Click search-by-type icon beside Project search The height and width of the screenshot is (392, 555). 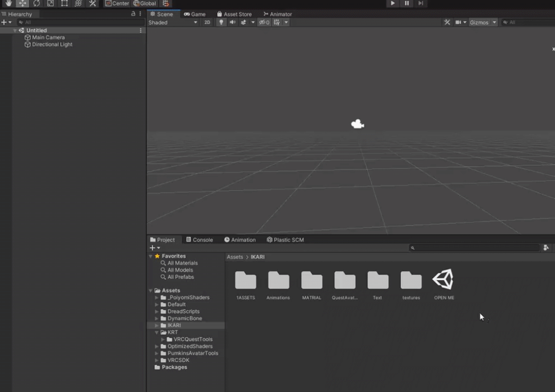pos(546,248)
